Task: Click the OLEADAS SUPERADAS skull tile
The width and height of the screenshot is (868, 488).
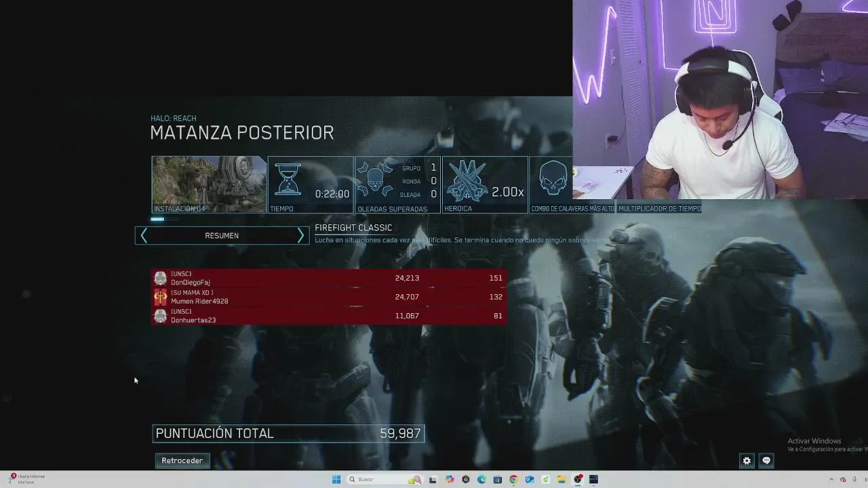Action: pos(397,185)
